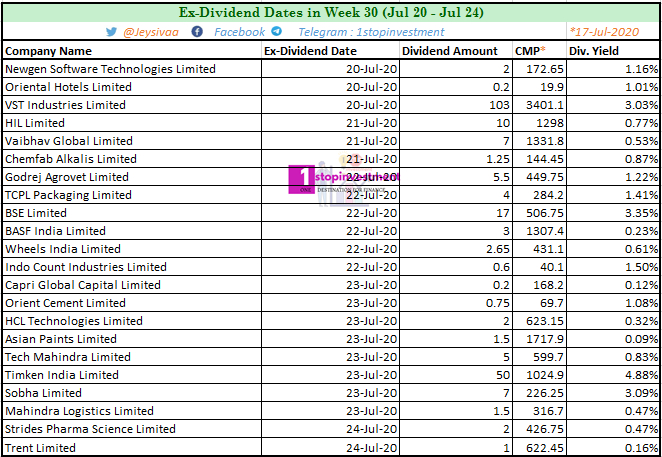Click the Telegram paper plane icon
Viewport: 662px width, 457px height.
point(277,31)
